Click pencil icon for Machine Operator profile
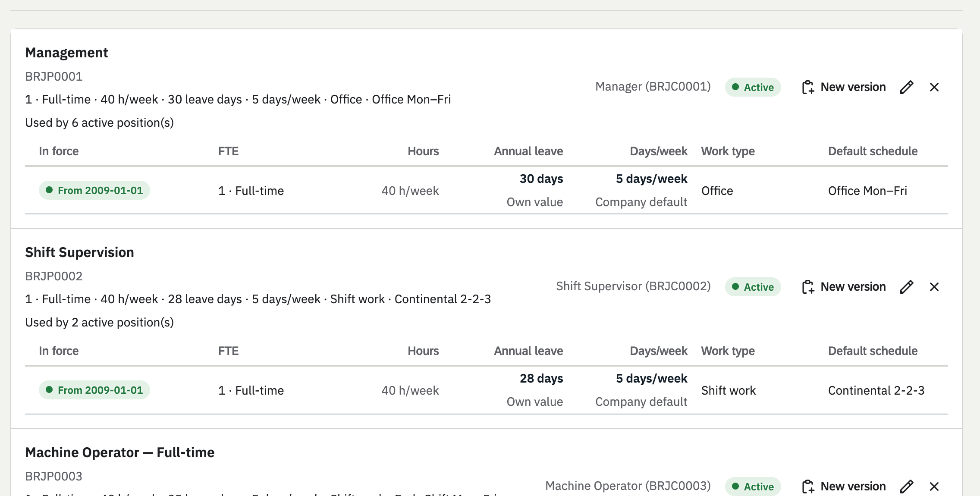The height and width of the screenshot is (496, 980). (906, 487)
